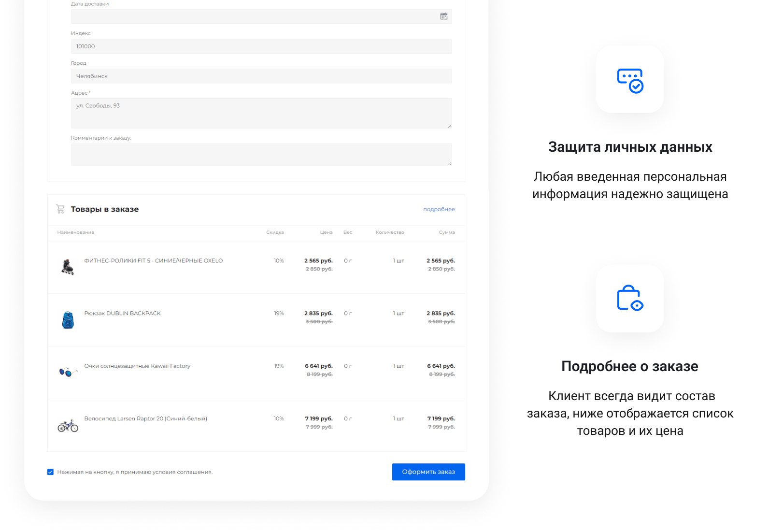
Task: Open the bicycle product thumbnail
Action: [68, 426]
